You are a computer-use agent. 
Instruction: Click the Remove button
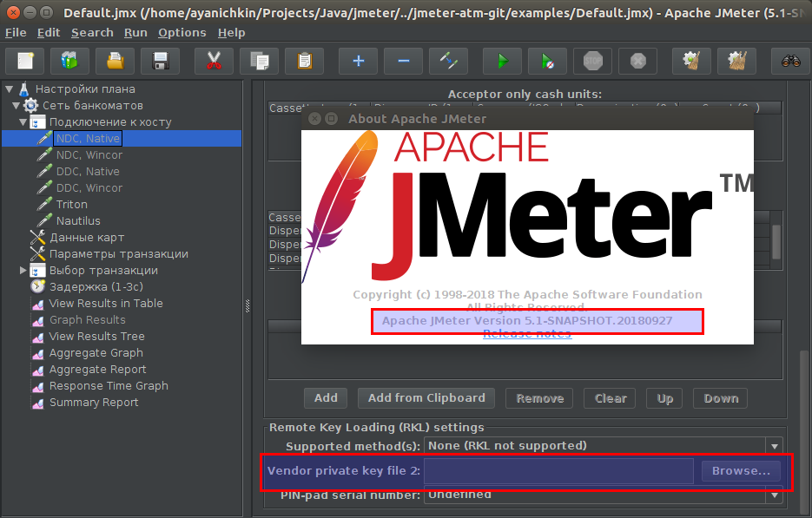click(x=539, y=398)
